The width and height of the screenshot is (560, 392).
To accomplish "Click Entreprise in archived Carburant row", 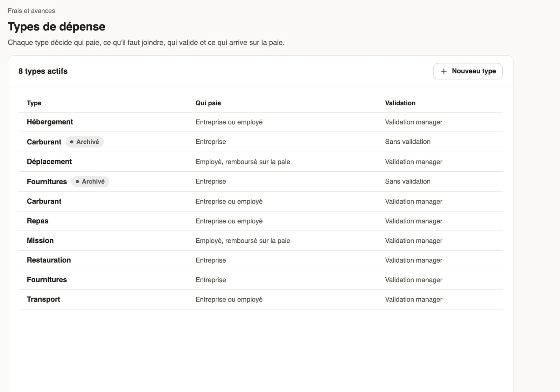I will pyautogui.click(x=211, y=142).
